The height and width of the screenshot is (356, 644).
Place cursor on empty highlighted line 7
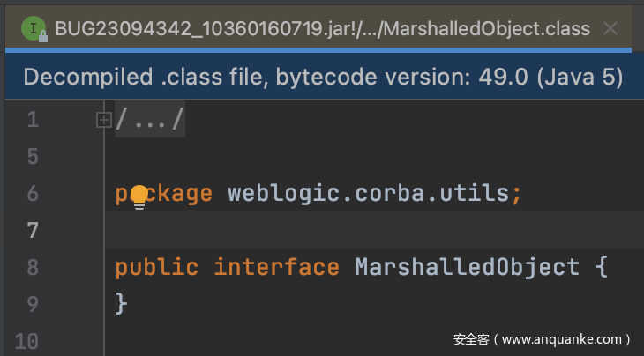(374, 230)
